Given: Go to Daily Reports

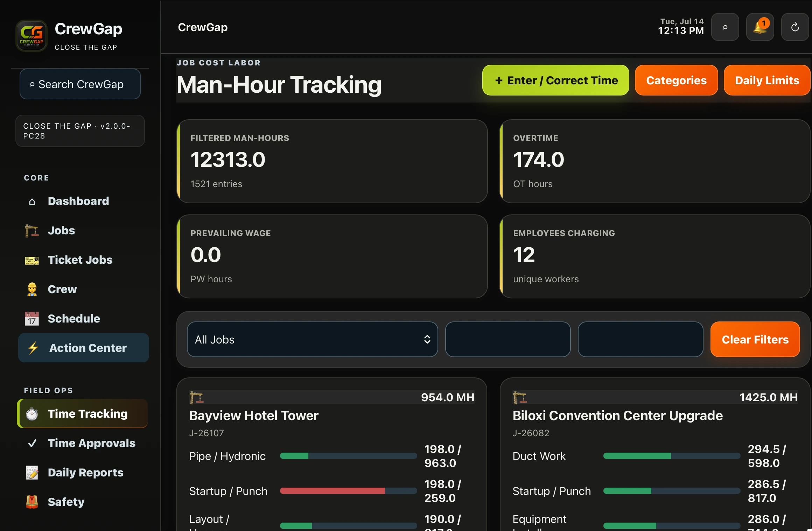Looking at the screenshot, I should click(x=84, y=473).
